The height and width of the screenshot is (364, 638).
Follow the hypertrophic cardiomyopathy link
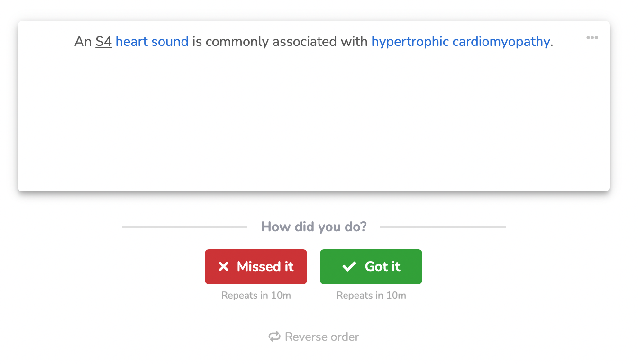coord(460,42)
